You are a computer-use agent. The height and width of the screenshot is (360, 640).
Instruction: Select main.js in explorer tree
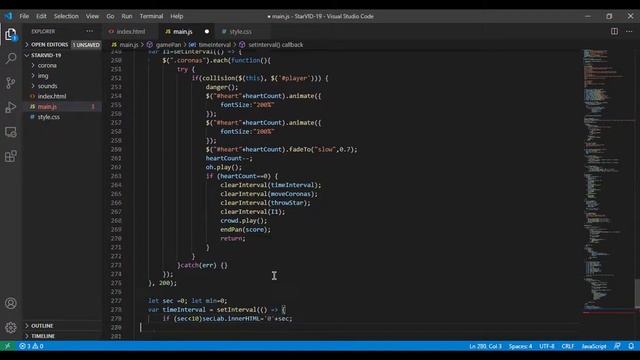47,107
